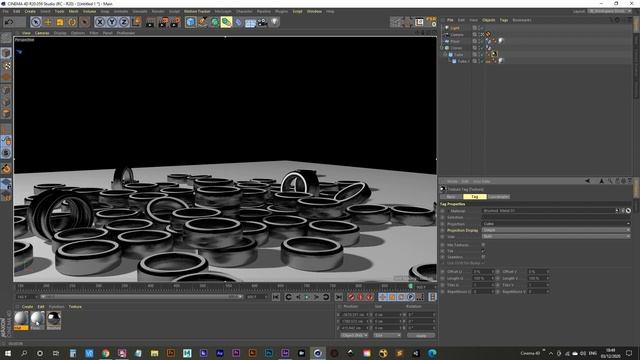640x360 pixels.
Task: Toggle the Tile checkbox
Action: [x=483, y=251]
